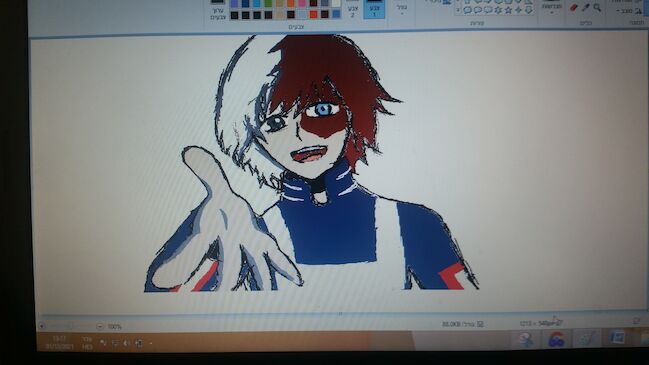Open the Rotate dropdown
The height and width of the screenshot is (365, 649).
click(x=625, y=11)
